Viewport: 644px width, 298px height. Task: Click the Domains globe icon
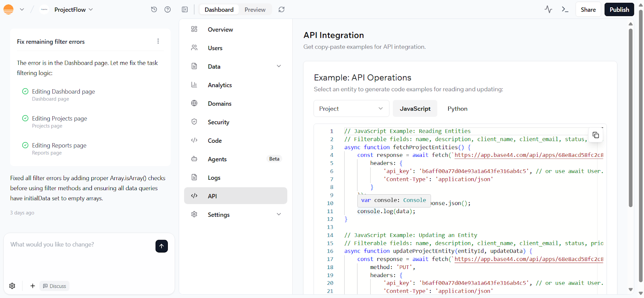point(194,103)
